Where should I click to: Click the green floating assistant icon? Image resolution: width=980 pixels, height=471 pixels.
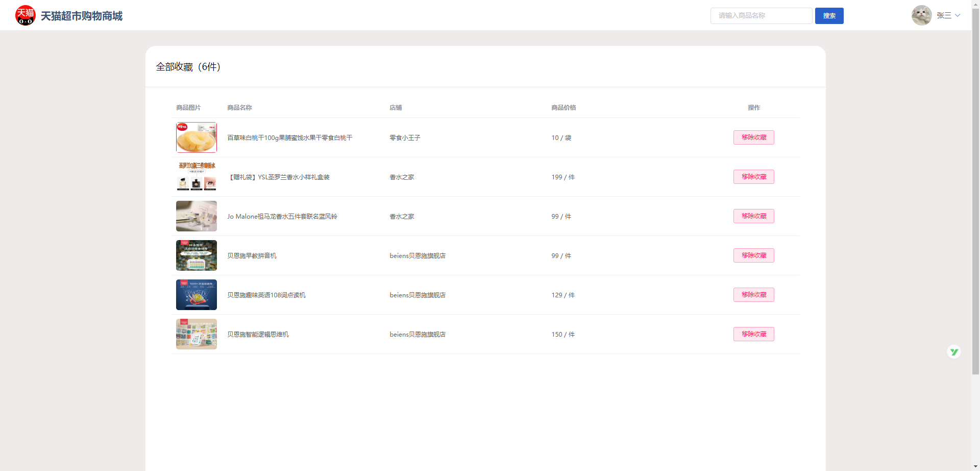tap(954, 352)
